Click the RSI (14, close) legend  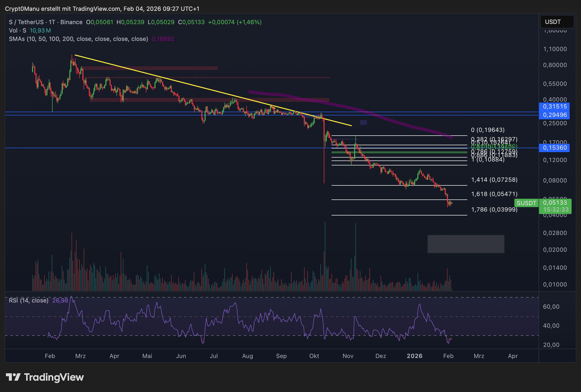point(28,300)
